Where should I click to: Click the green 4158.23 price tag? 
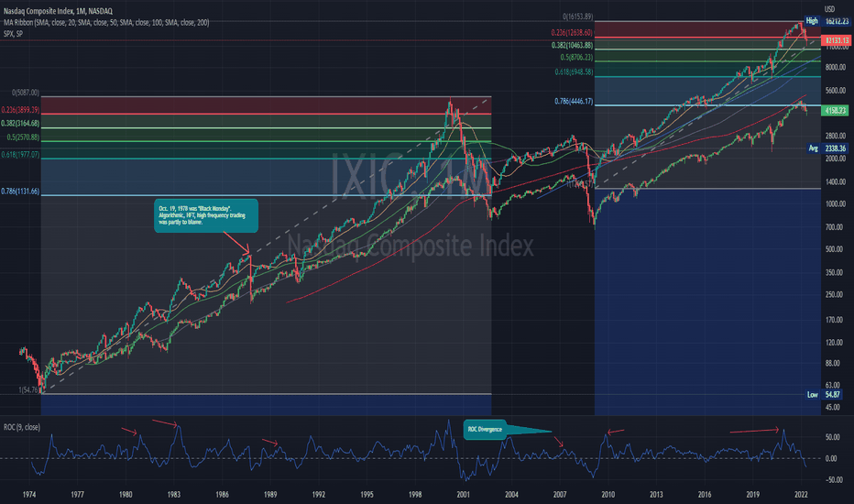pyautogui.click(x=835, y=111)
